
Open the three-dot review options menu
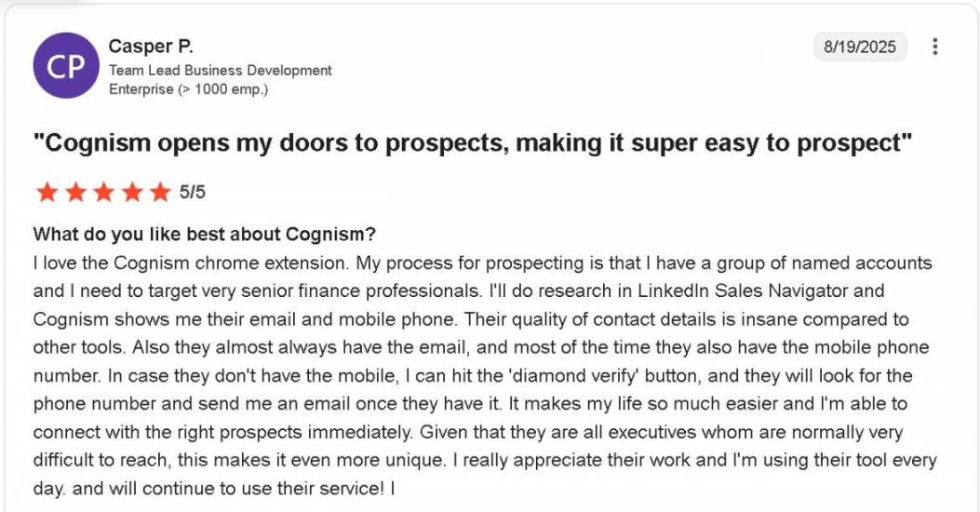tap(934, 47)
